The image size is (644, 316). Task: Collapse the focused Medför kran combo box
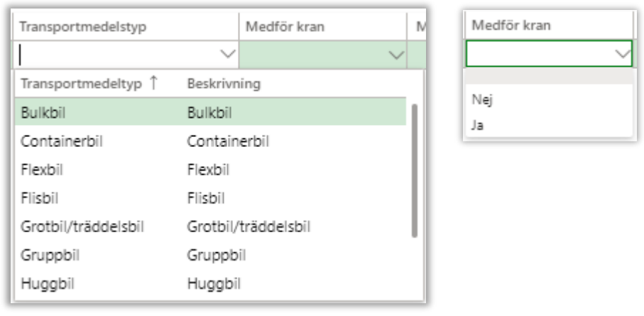pyautogui.click(x=622, y=53)
